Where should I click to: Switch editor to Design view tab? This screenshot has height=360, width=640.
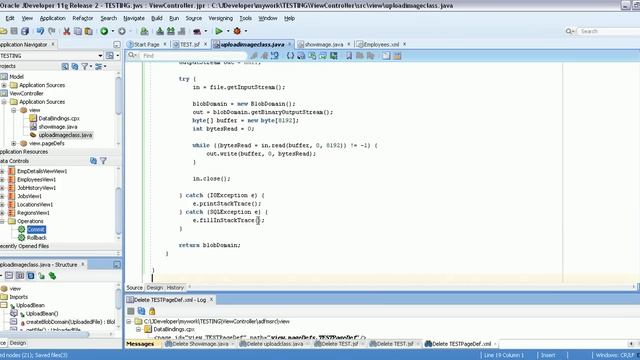pyautogui.click(x=155, y=287)
